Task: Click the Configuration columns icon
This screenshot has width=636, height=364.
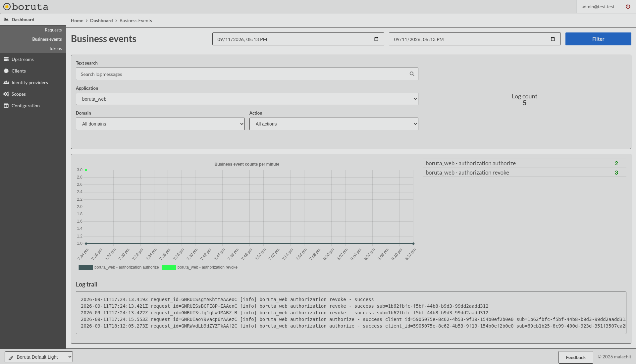Action: [6, 106]
